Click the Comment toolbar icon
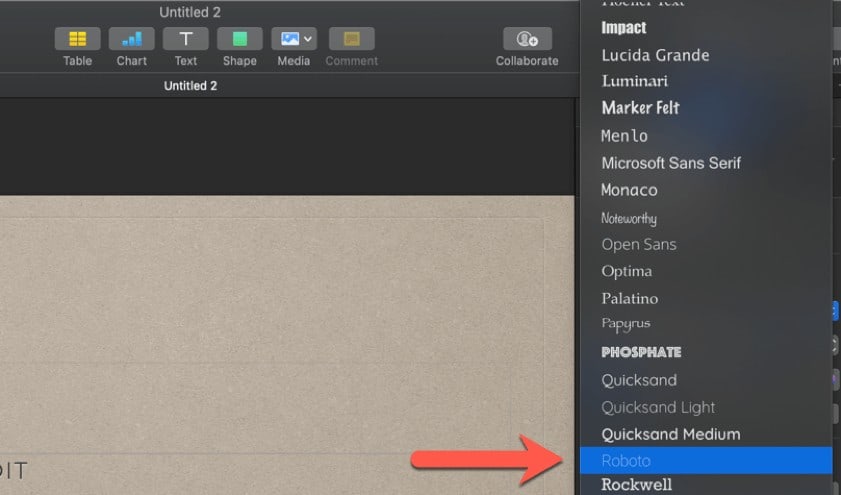This screenshot has height=495, width=841. click(351, 39)
